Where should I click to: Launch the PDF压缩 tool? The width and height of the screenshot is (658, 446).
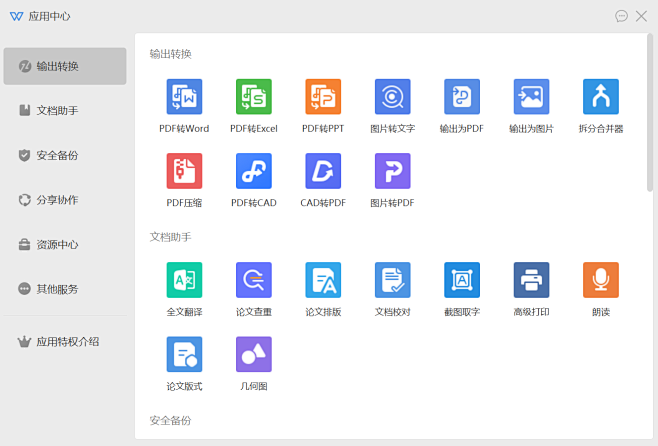point(184,171)
